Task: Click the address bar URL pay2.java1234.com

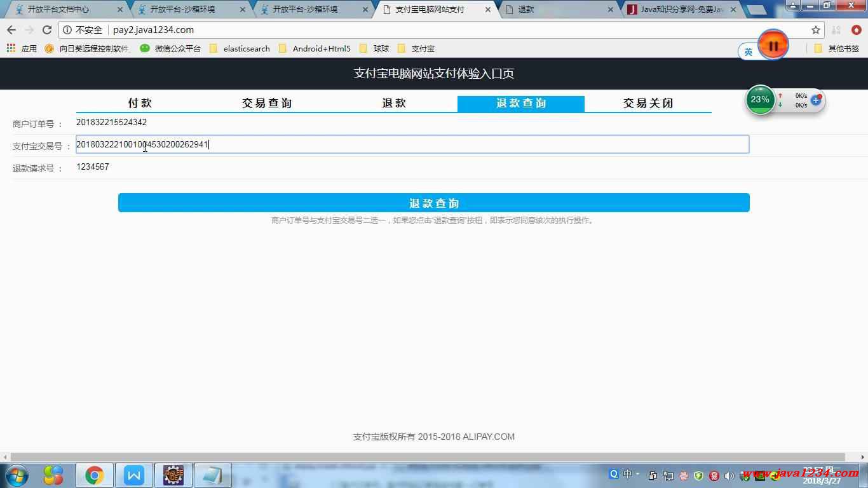Action: point(153,30)
